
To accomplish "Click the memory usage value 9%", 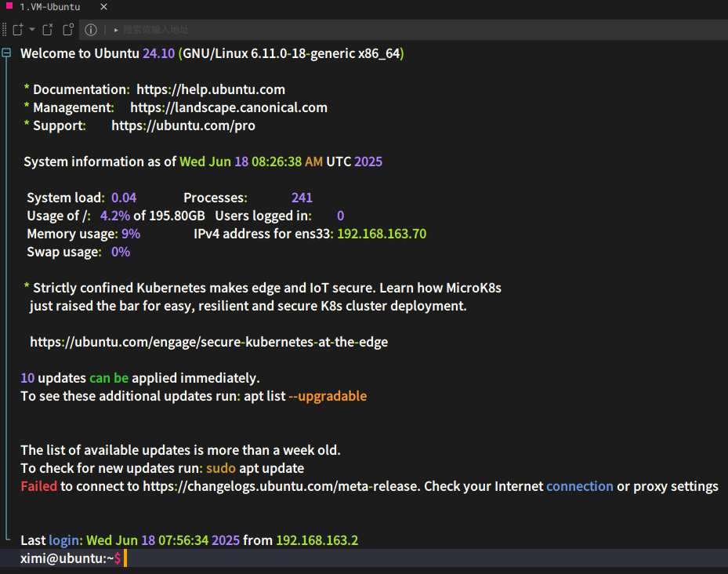I will pyautogui.click(x=131, y=234).
